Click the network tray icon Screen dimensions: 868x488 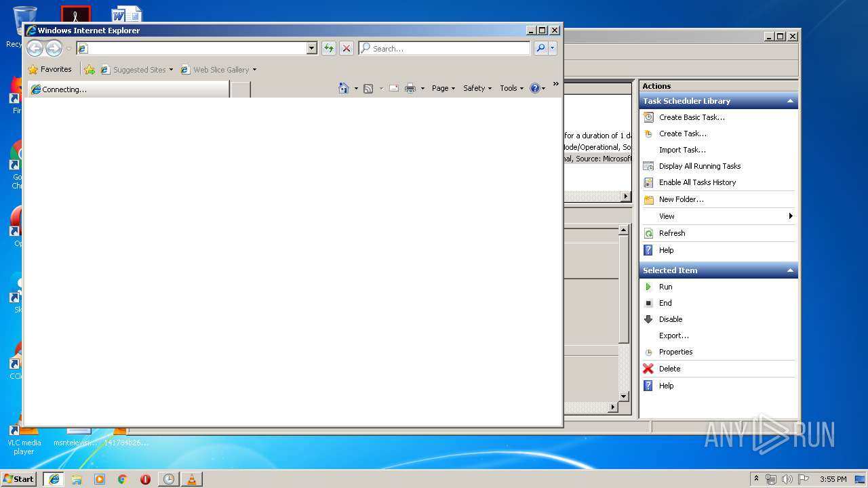pos(771,479)
